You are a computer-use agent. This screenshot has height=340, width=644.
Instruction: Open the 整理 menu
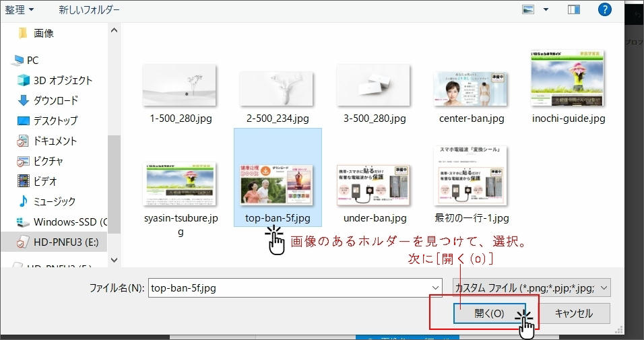click(19, 10)
